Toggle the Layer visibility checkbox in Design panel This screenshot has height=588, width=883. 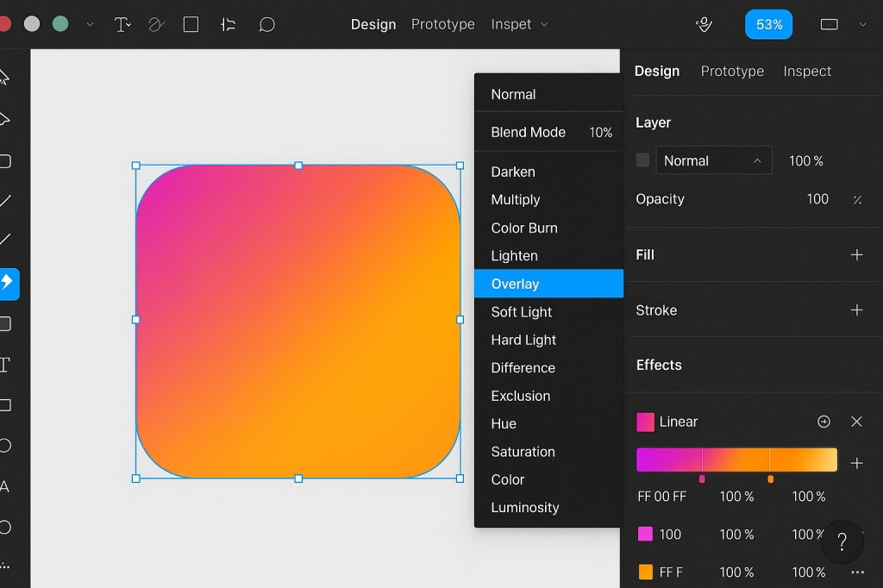642,160
